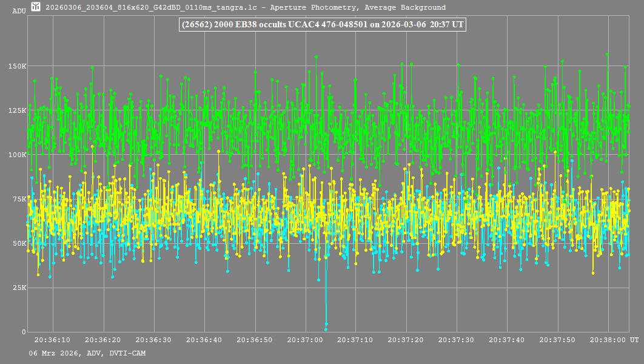The width and height of the screenshot is (644, 364).
Task: Click the 20:36:10 time axis label
Action: point(52,340)
